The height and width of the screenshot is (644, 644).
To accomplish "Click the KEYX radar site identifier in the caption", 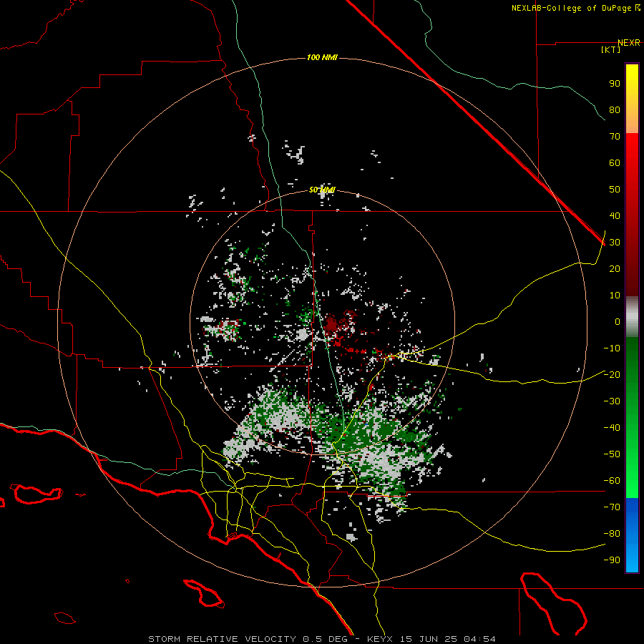I will coord(380,639).
